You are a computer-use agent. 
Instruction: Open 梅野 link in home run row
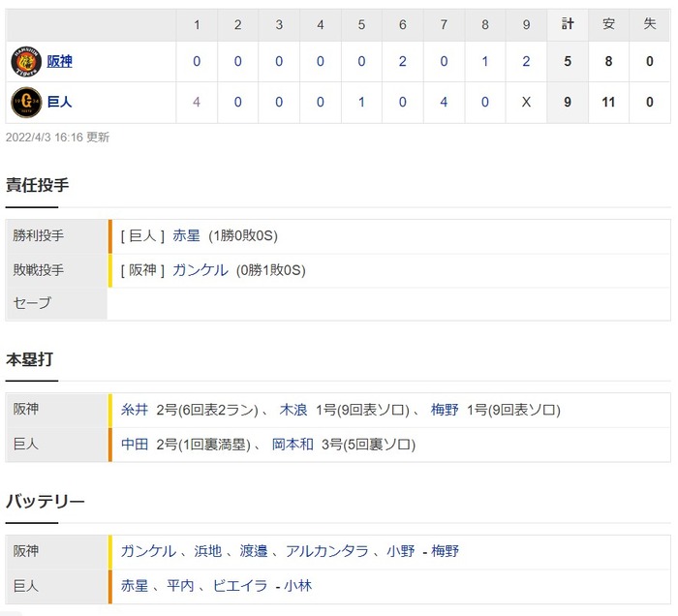pos(444,410)
